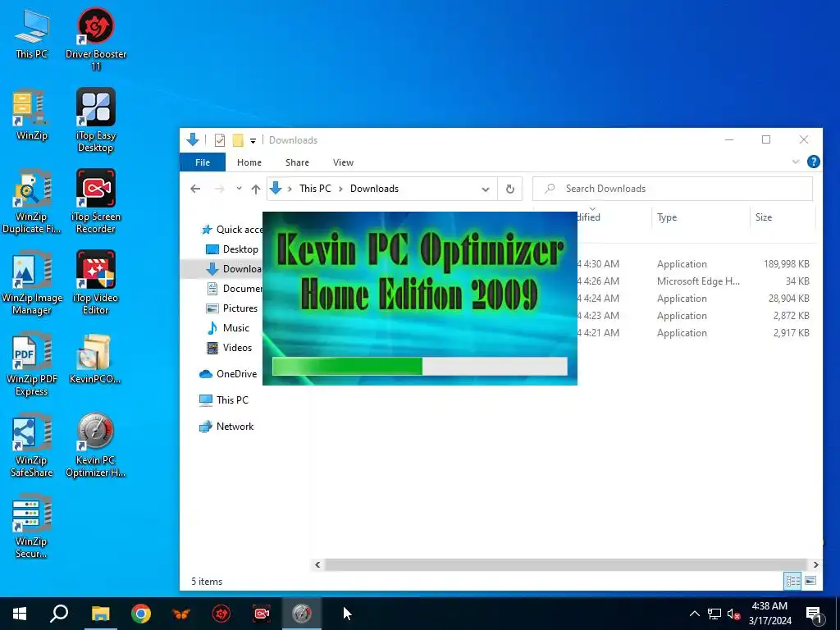The height and width of the screenshot is (630, 840).
Task: Open the orange butterfly app in taskbar
Action: click(x=181, y=614)
